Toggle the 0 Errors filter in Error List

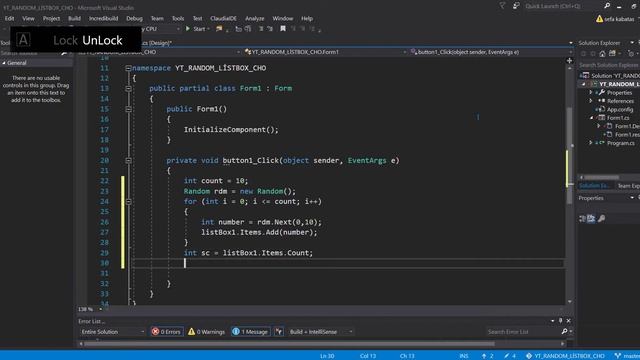pos(166,332)
